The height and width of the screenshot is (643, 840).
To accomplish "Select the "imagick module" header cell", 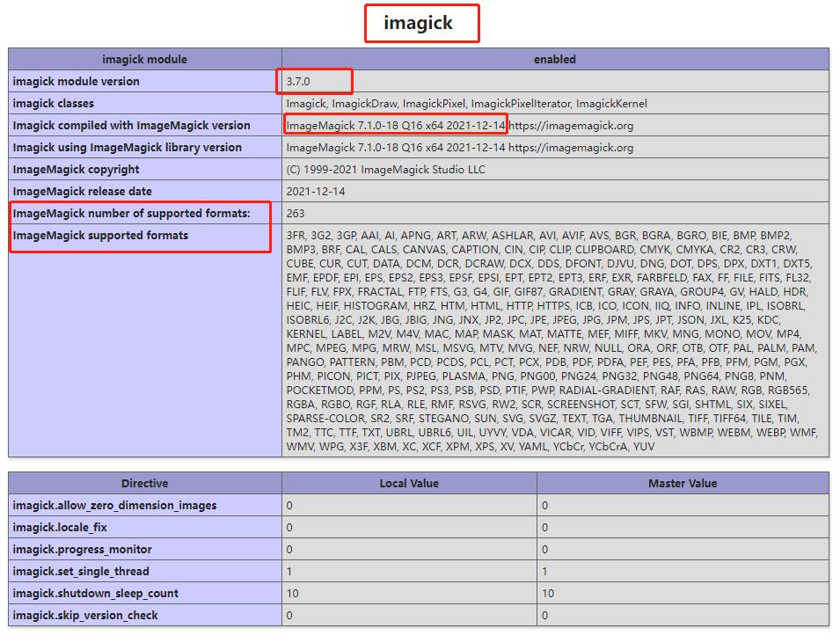I will point(144,60).
